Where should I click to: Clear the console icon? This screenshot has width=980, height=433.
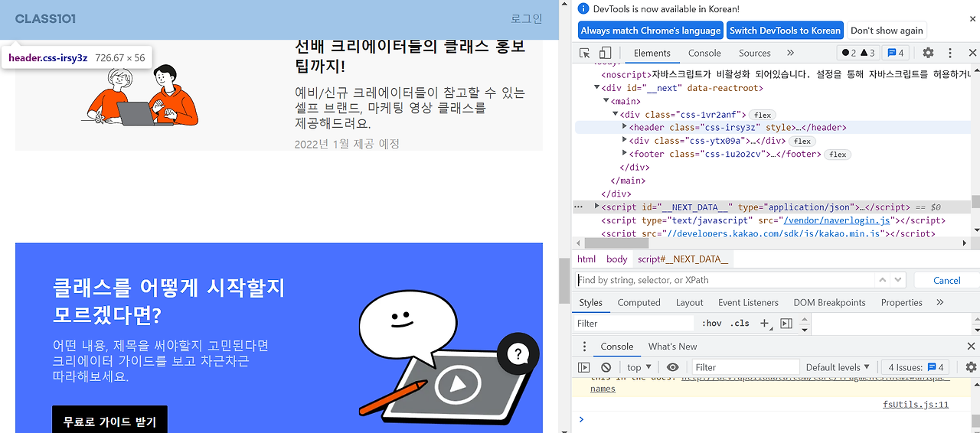(x=606, y=367)
